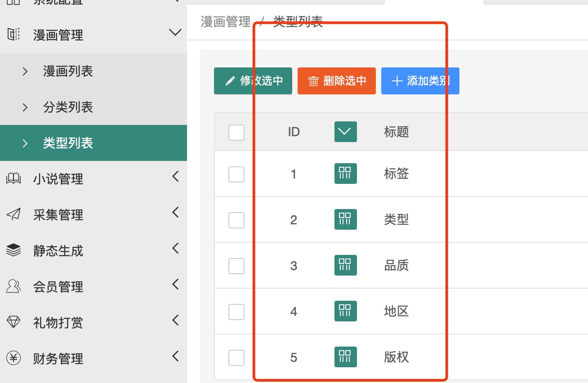This screenshot has width=588, height=383.
Task: Open the 漫画列表 submenu item
Action: tap(68, 71)
